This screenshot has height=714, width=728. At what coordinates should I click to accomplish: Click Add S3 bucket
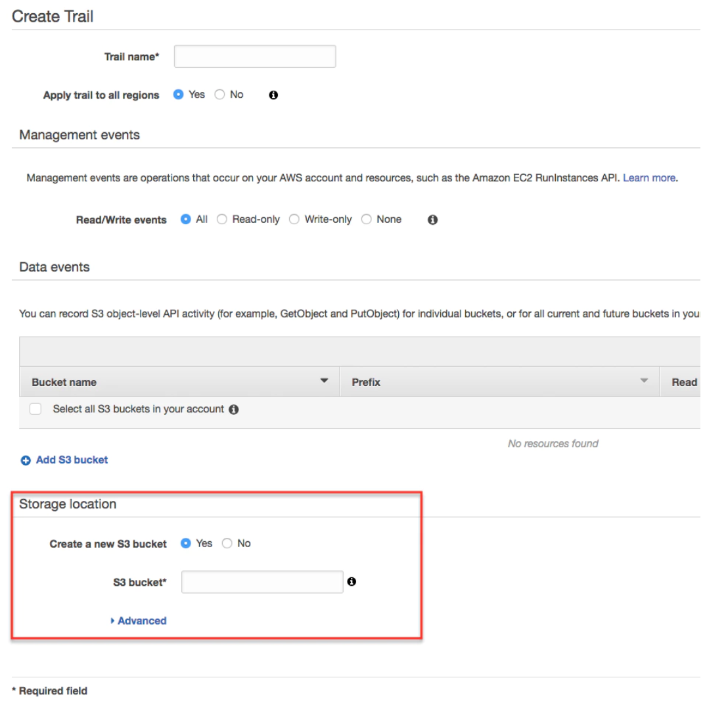[71, 460]
